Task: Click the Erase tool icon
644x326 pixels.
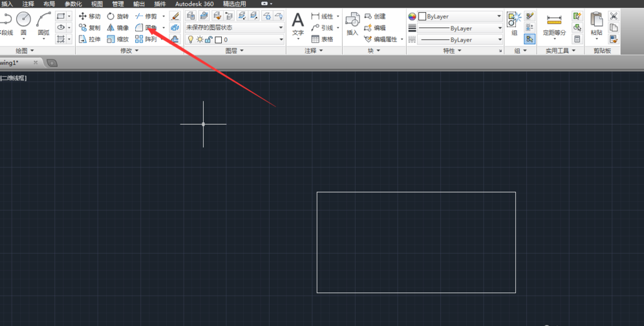Action: (175, 16)
